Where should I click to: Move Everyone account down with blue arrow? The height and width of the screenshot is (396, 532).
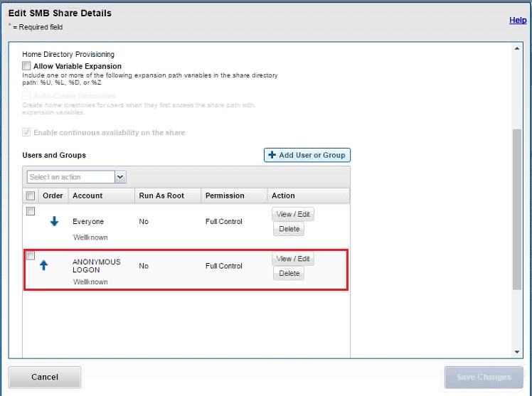click(54, 221)
